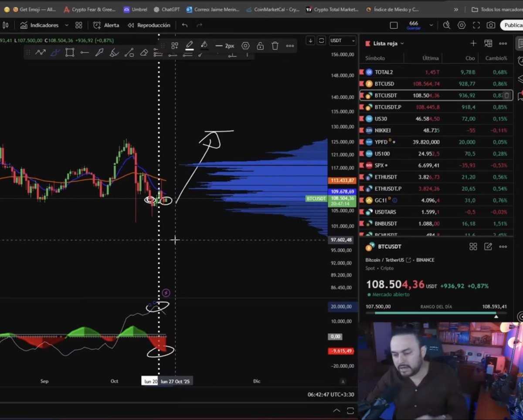Open details grid icon beside BTCUSDT header
The height and width of the screenshot is (420, 523).
point(473,247)
